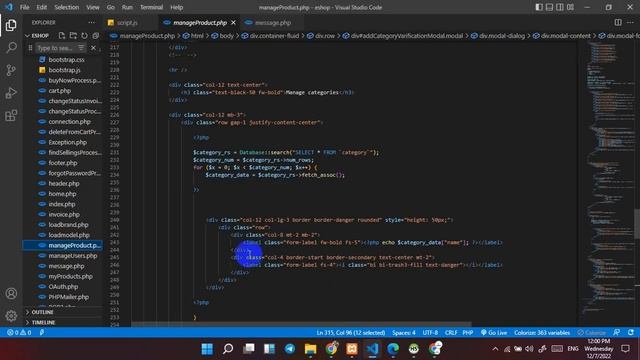Screen dimensions: 640x360
Task: Change encoding via UTF-8 status item
Action: tap(430, 332)
